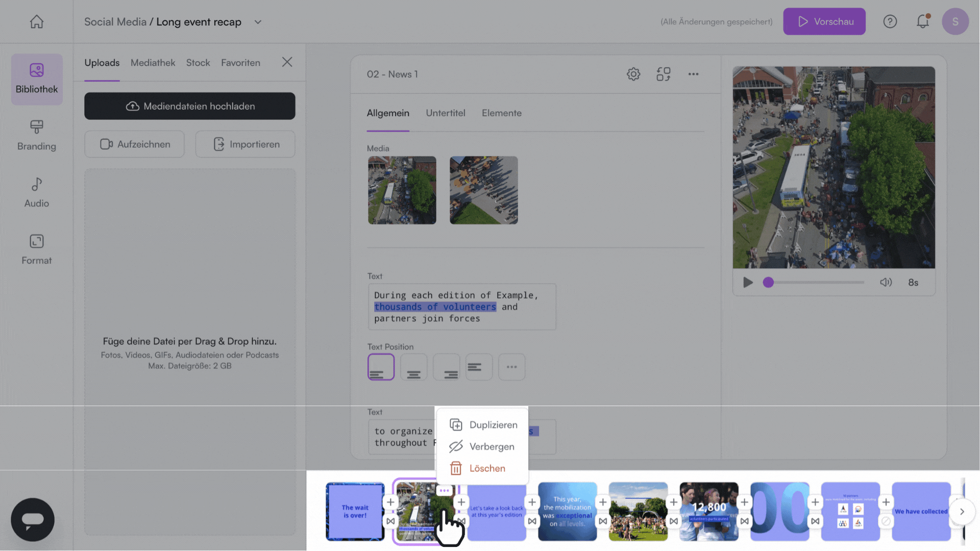980x551 pixels.
Task: Select the 12,800 volunteers scene
Action: 709,511
